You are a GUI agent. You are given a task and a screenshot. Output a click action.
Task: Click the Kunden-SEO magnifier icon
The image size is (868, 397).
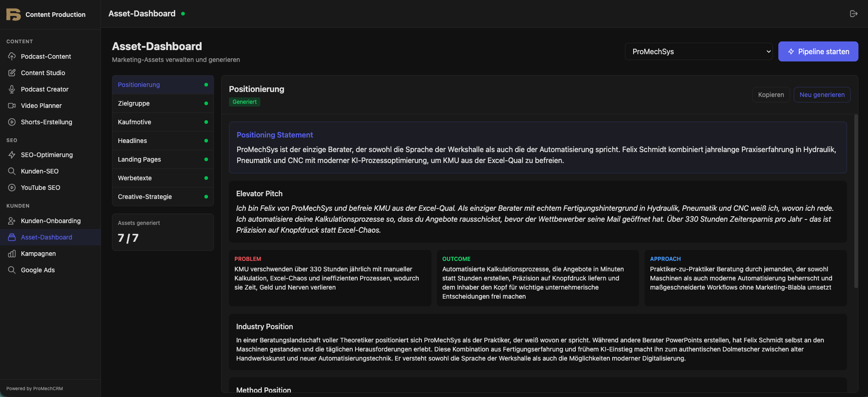tap(12, 171)
